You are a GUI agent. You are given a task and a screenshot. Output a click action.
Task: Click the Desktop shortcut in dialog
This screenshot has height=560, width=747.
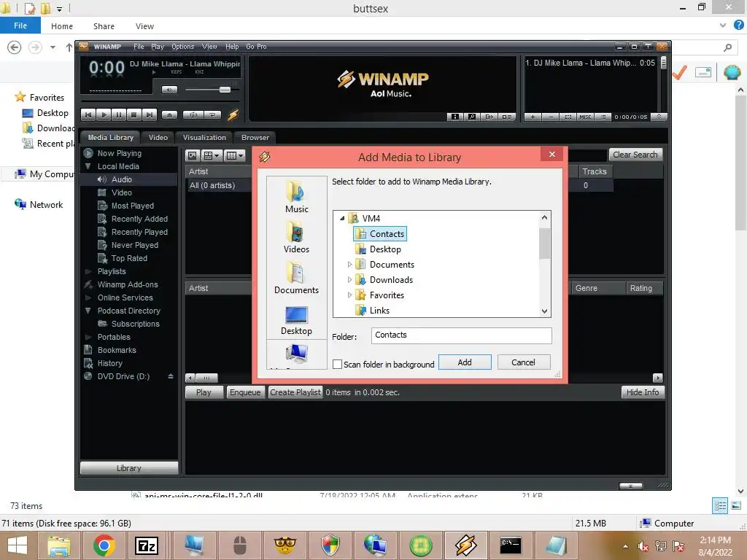point(296,319)
